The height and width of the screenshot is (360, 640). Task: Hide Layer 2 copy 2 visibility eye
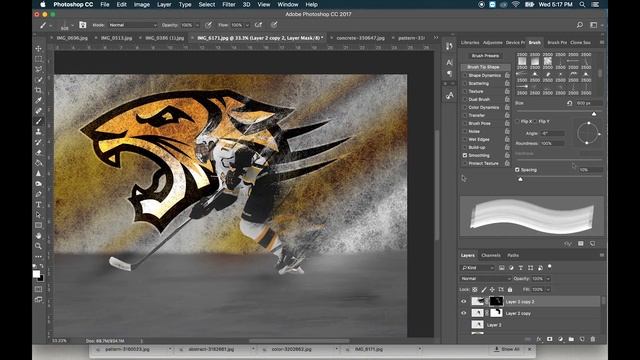[x=464, y=302]
